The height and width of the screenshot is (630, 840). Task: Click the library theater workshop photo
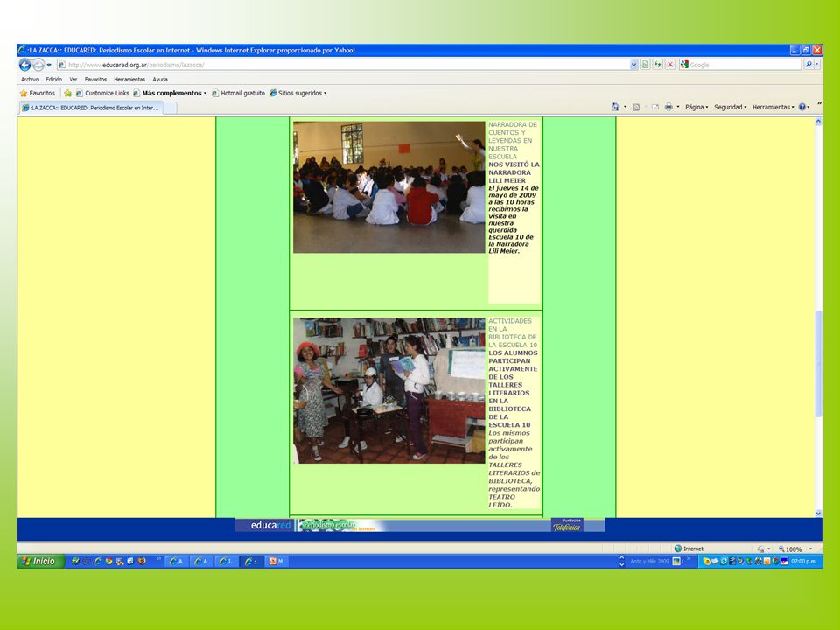pyautogui.click(x=388, y=390)
